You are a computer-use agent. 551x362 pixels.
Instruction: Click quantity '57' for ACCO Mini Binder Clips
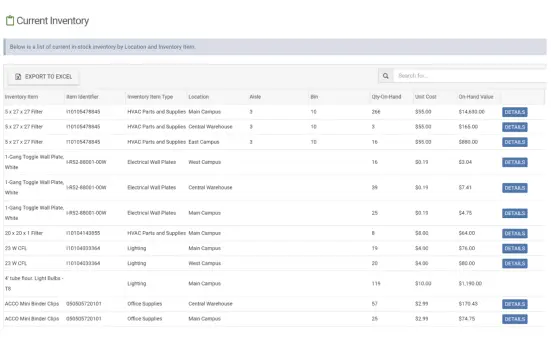tap(375, 304)
